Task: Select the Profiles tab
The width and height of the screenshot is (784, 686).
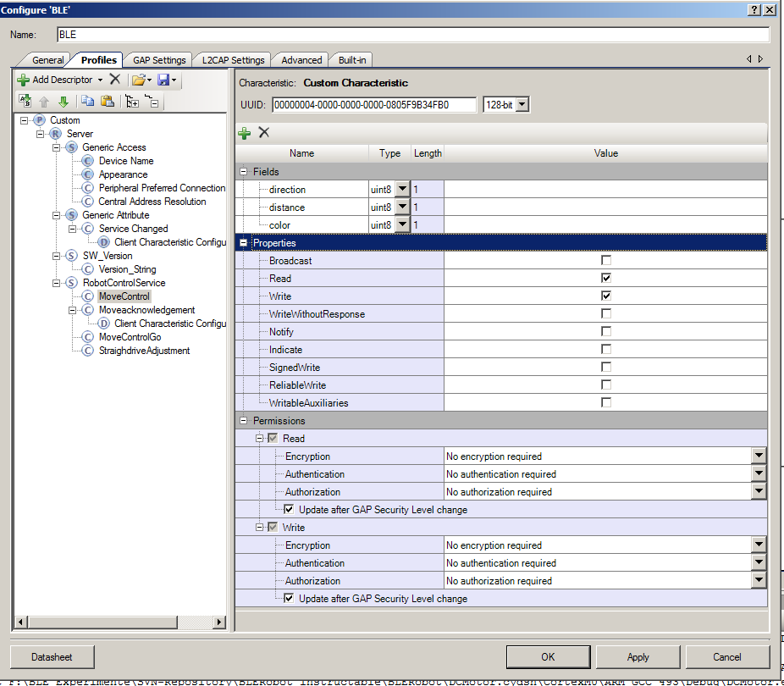Action: click(98, 59)
